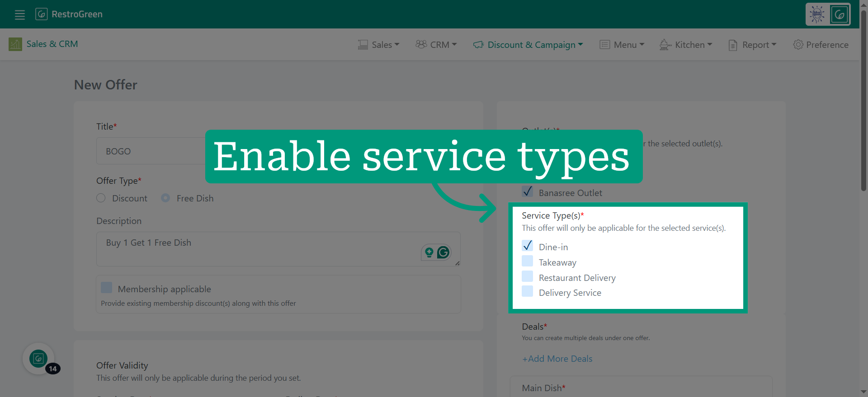Image resolution: width=868 pixels, height=397 pixels.
Task: Click the Menu list icon
Action: coord(605,45)
